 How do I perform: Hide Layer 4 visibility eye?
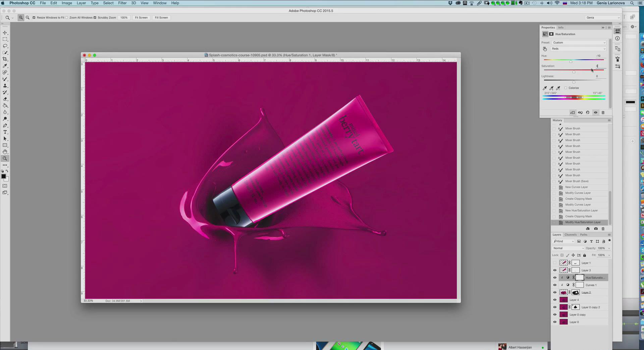pyautogui.click(x=555, y=300)
